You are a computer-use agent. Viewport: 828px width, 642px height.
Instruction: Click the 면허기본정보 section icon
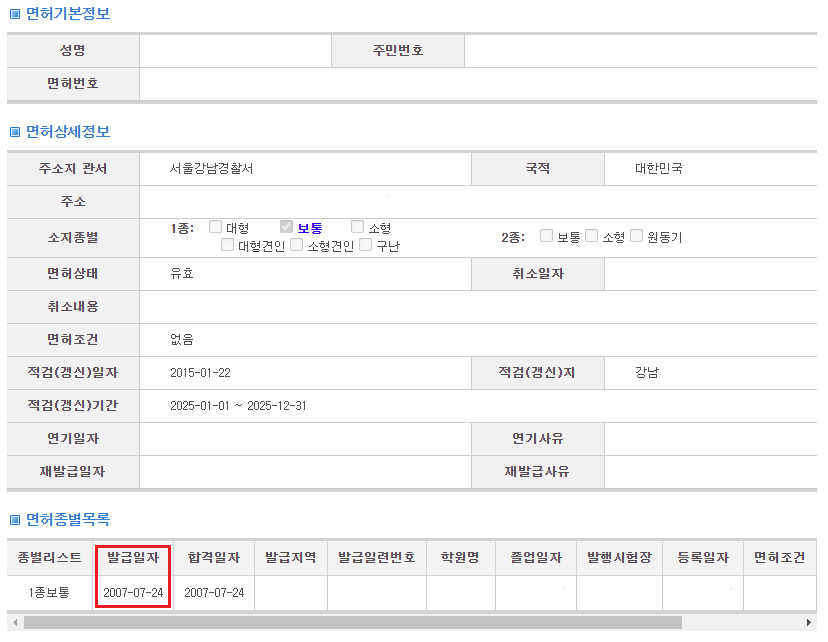pos(15,14)
